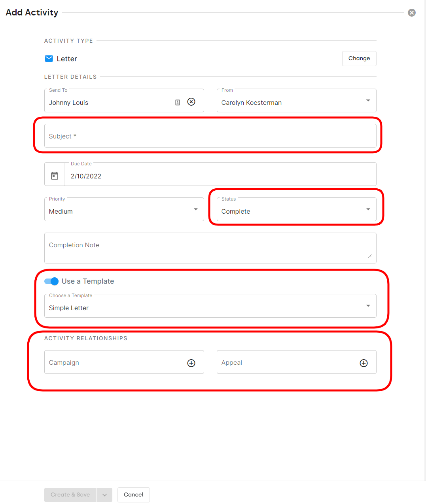Focus the Subject input field
426x504 pixels.
pyautogui.click(x=210, y=136)
